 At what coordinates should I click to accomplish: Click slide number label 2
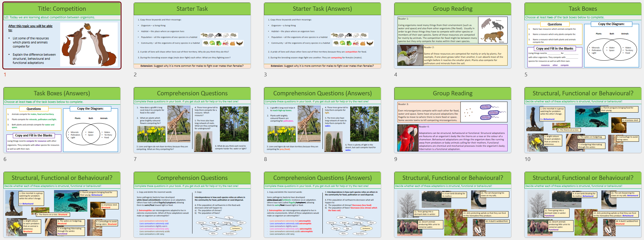[x=135, y=75]
